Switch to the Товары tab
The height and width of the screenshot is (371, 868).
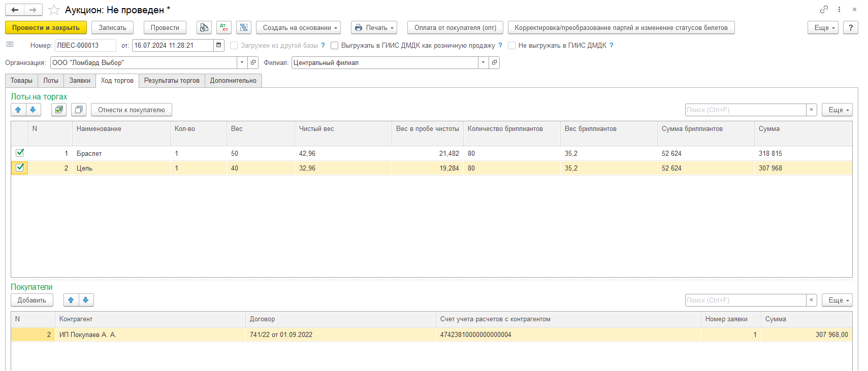click(x=21, y=81)
